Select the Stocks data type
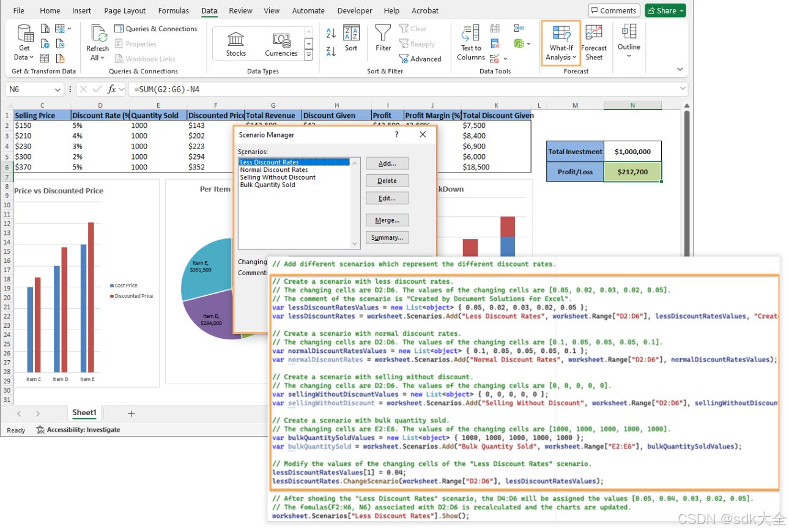The height and width of the screenshot is (532, 789). [235, 44]
